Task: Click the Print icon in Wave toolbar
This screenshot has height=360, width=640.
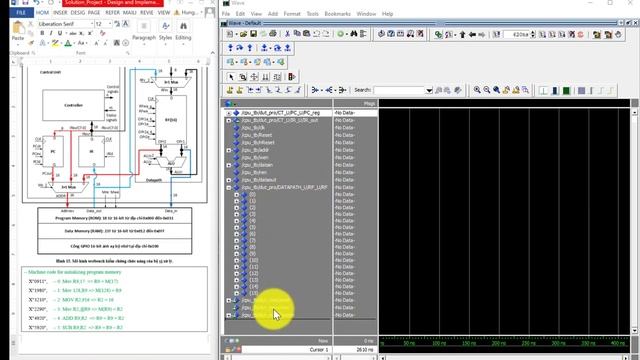Action: (273, 34)
